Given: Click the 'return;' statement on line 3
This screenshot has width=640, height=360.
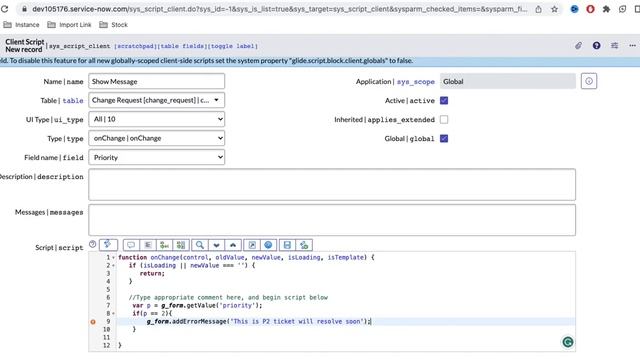Looking at the screenshot, I should (152, 273).
